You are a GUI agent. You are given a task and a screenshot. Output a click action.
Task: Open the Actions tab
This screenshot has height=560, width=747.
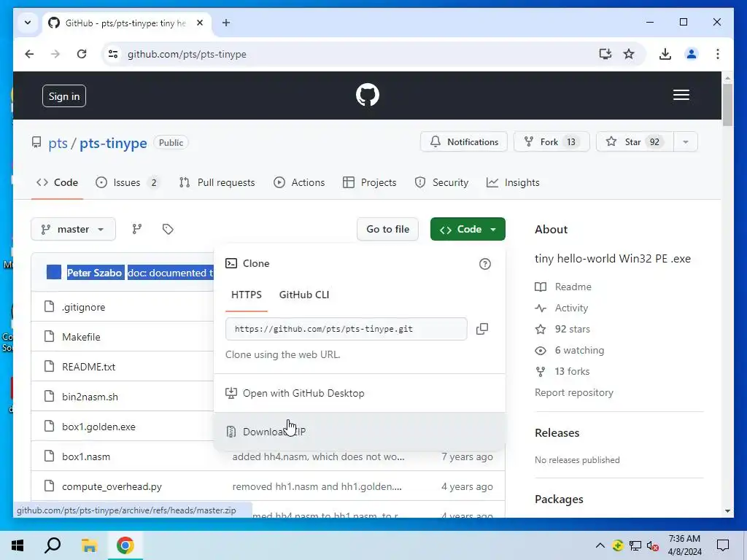[x=299, y=182]
